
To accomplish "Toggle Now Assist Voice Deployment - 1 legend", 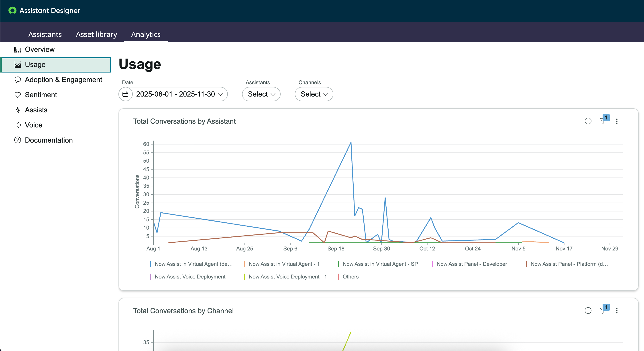I will click(285, 277).
